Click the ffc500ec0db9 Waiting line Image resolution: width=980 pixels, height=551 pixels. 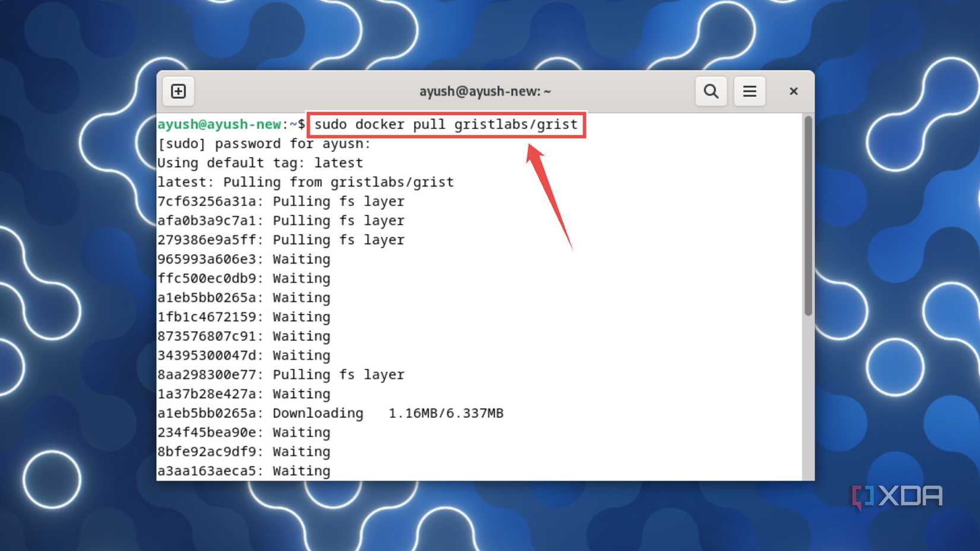click(x=244, y=278)
